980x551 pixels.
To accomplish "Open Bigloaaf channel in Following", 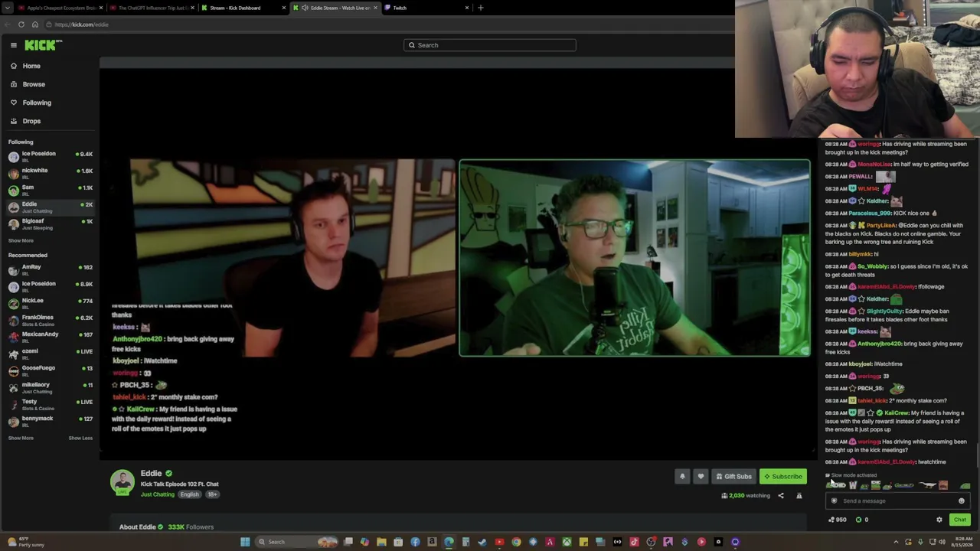I will coord(50,223).
